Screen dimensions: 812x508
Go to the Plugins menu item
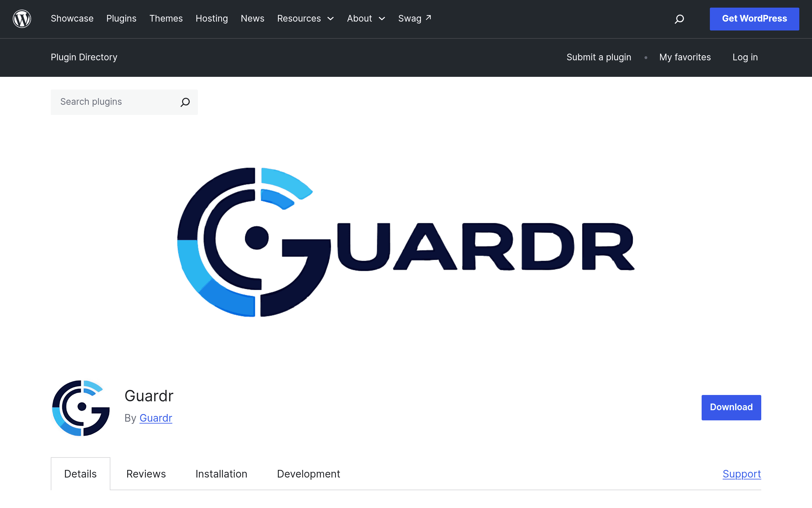tap(121, 18)
